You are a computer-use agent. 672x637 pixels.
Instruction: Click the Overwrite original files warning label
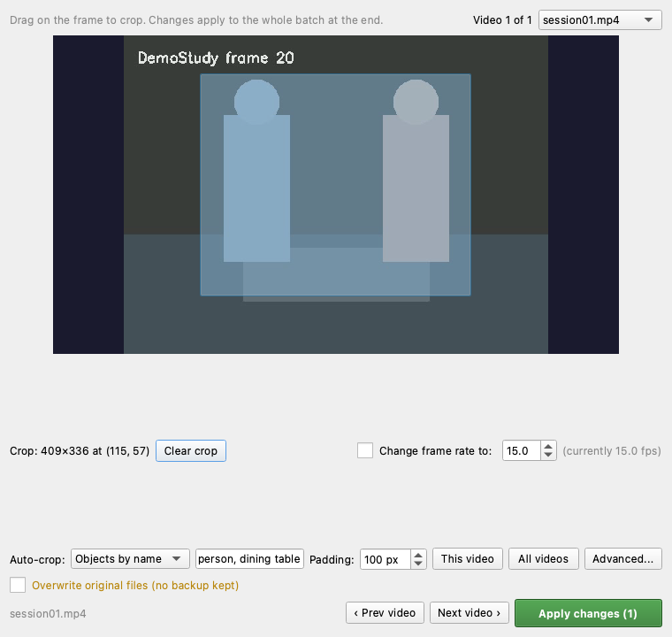[x=135, y=586]
